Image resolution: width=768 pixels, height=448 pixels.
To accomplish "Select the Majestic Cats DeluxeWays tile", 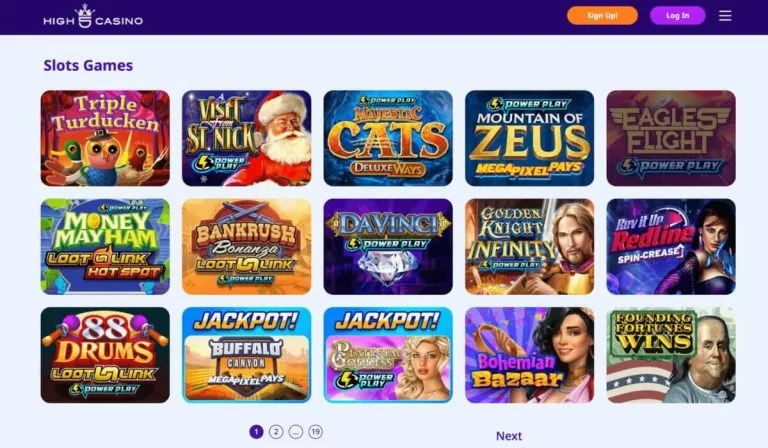I will [388, 138].
